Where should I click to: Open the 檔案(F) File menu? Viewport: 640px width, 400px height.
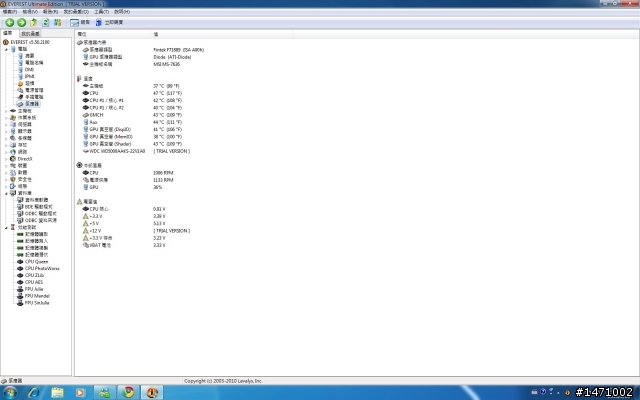10,12
